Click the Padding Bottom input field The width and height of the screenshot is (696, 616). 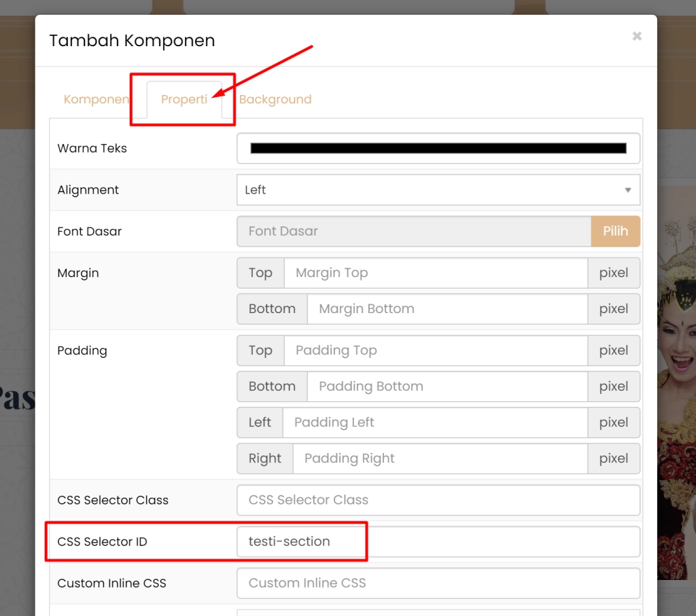445,386
